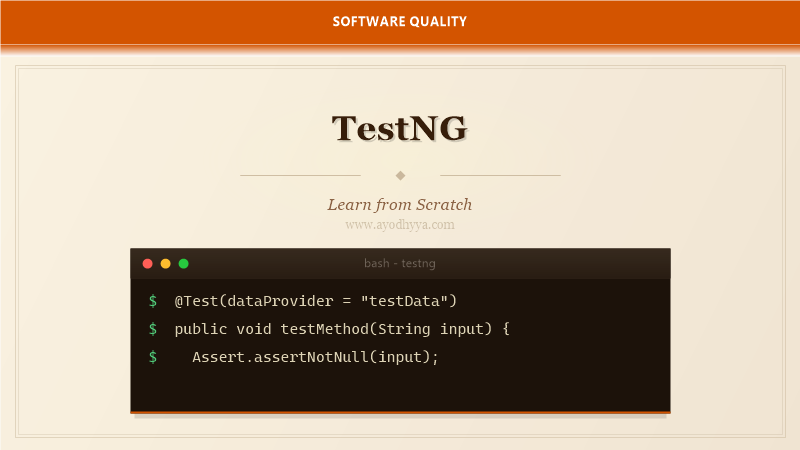Click the green maximize dot in terminal
This screenshot has height=450, width=800.
184,263
